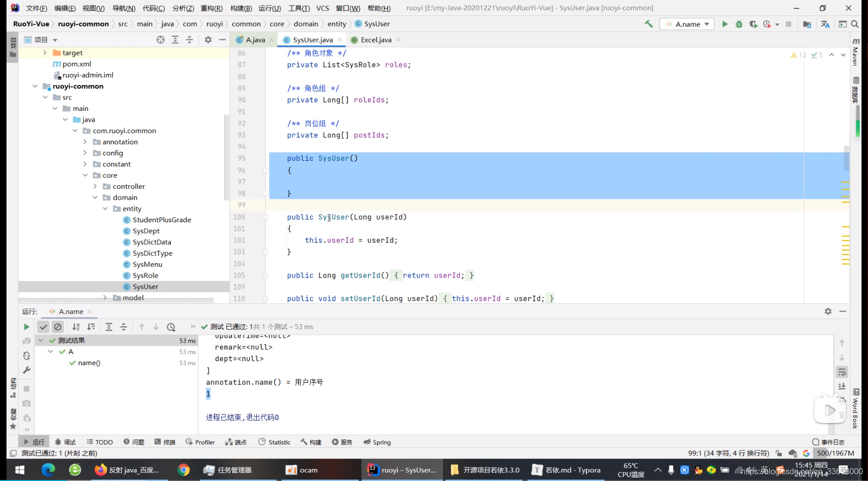Image resolution: width=868 pixels, height=481 pixels.
Task: Open the Statistic tool window
Action: point(274,442)
